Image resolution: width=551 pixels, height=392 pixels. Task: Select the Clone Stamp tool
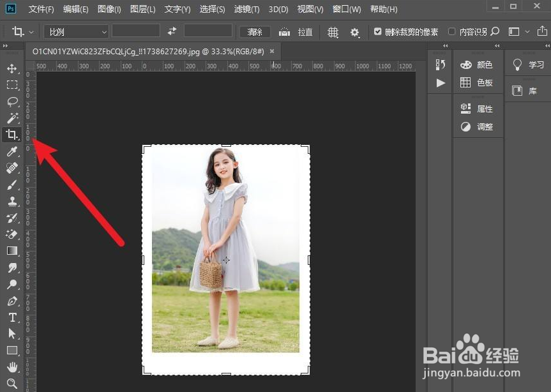(x=12, y=201)
